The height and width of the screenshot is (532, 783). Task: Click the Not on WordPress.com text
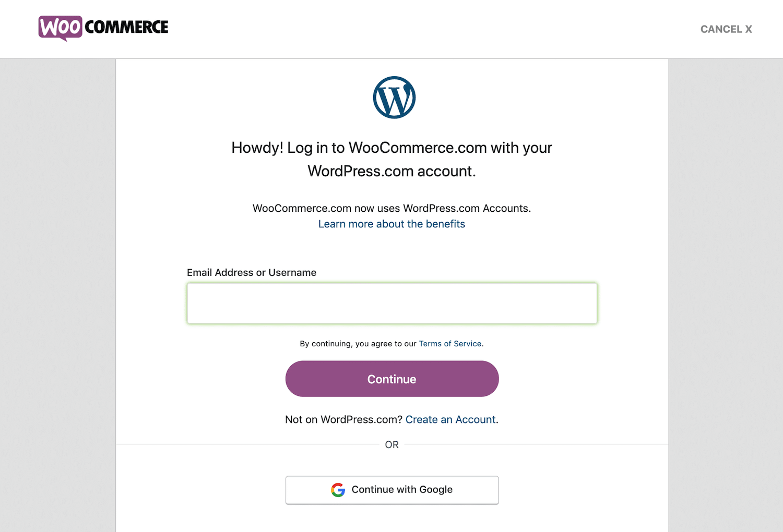[x=343, y=419]
